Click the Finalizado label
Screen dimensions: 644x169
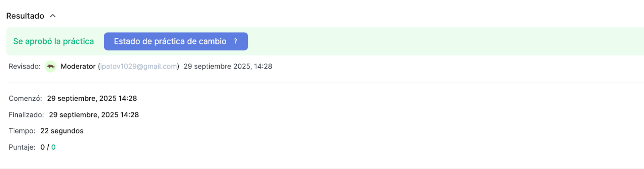pyautogui.click(x=26, y=115)
